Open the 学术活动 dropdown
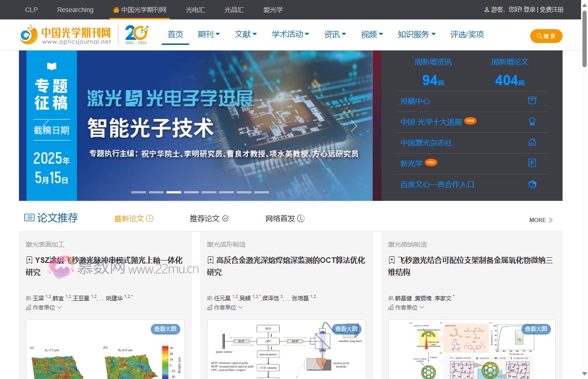Screen dimensions: 588x379 (290, 34)
